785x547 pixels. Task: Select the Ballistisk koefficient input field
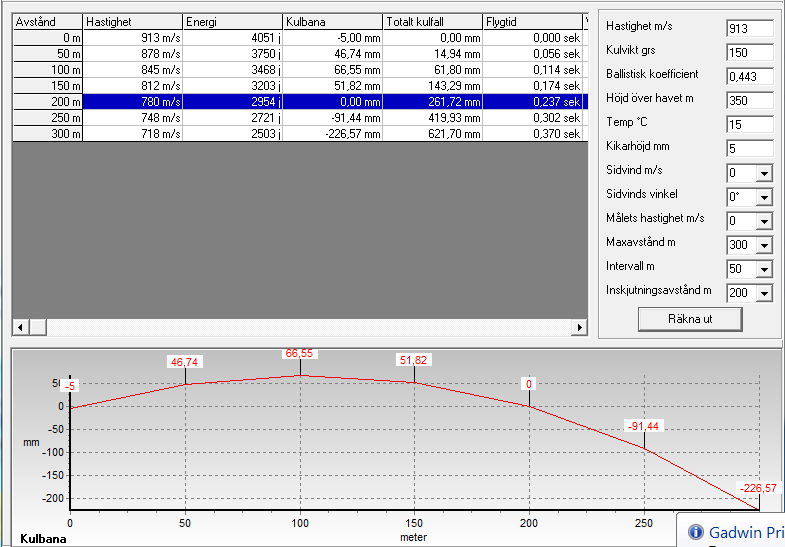(x=749, y=77)
